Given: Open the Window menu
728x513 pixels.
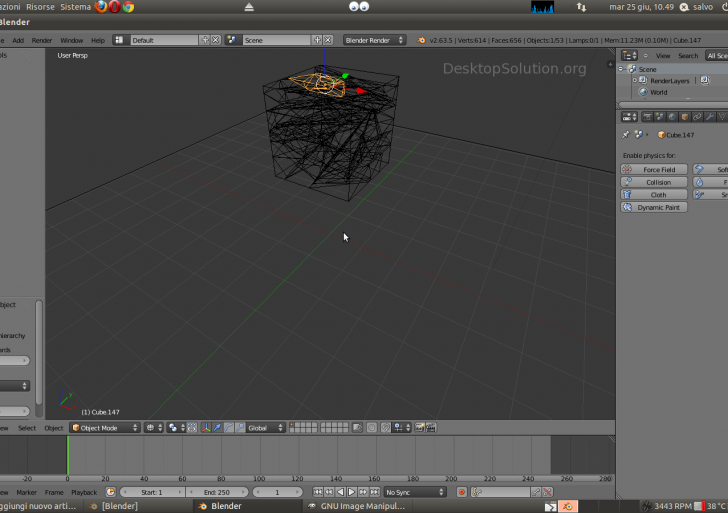Looking at the screenshot, I should tap(71, 40).
